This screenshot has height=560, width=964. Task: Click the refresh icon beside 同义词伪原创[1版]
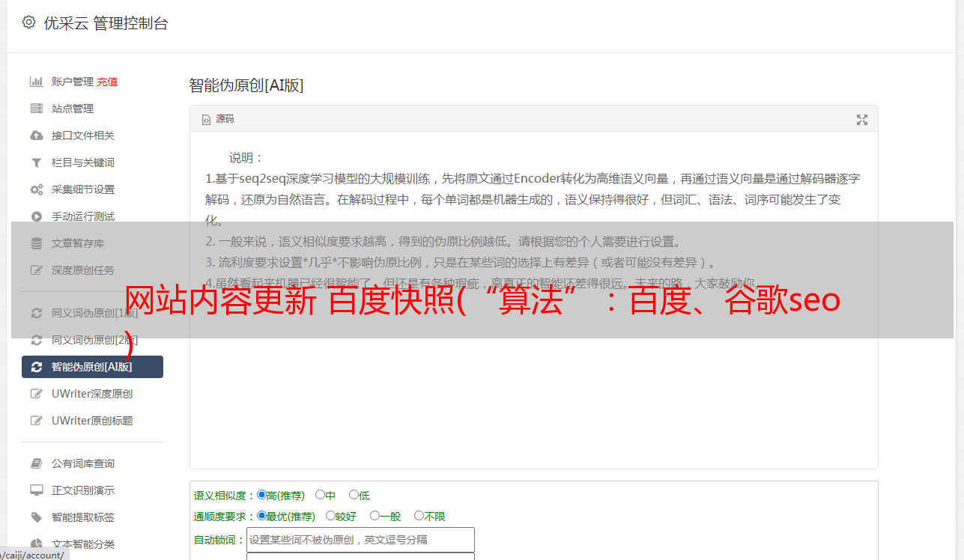pyautogui.click(x=36, y=313)
